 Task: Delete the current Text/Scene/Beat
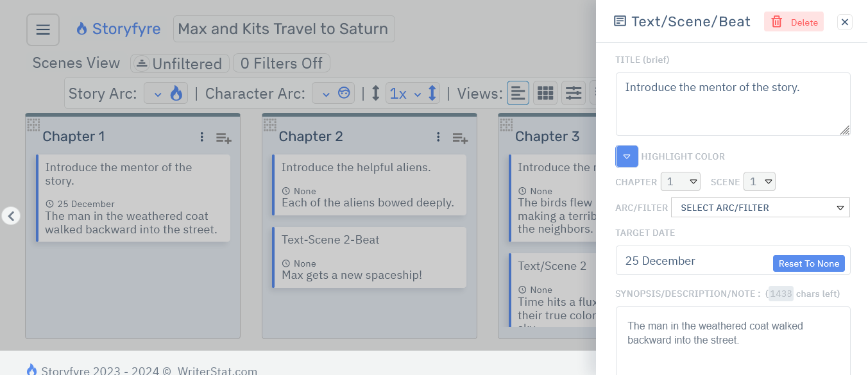tap(794, 21)
